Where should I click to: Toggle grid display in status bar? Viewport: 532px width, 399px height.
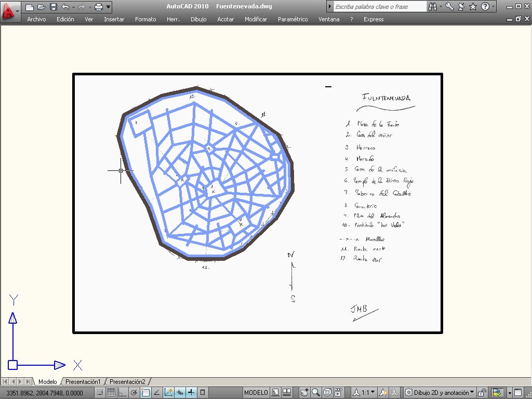coord(111,393)
